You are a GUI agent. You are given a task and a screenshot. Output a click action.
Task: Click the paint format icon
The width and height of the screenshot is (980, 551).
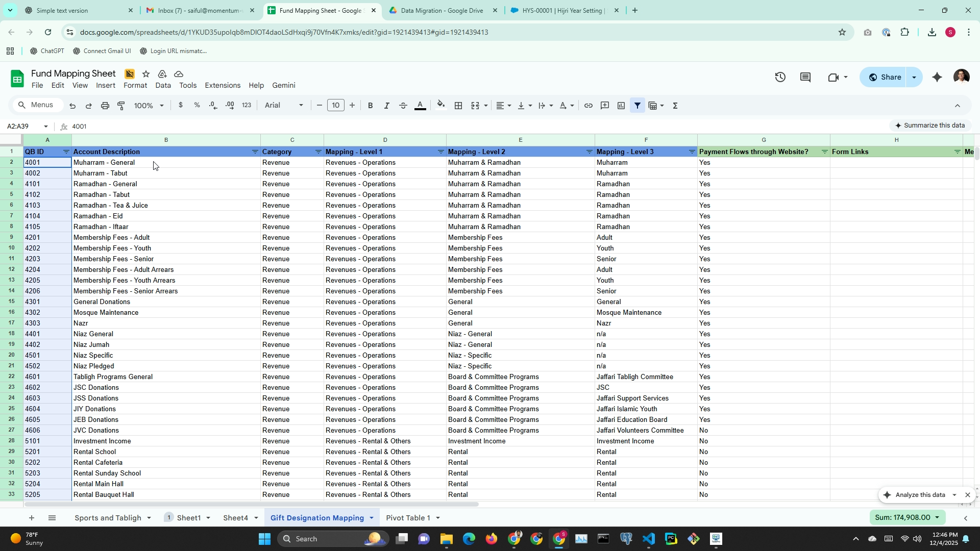(121, 106)
